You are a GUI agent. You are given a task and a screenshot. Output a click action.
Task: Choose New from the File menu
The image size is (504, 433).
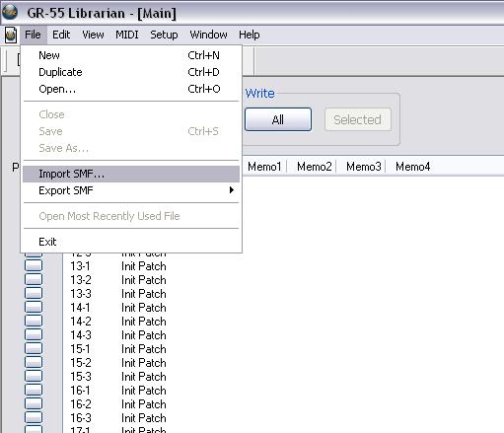click(x=131, y=55)
